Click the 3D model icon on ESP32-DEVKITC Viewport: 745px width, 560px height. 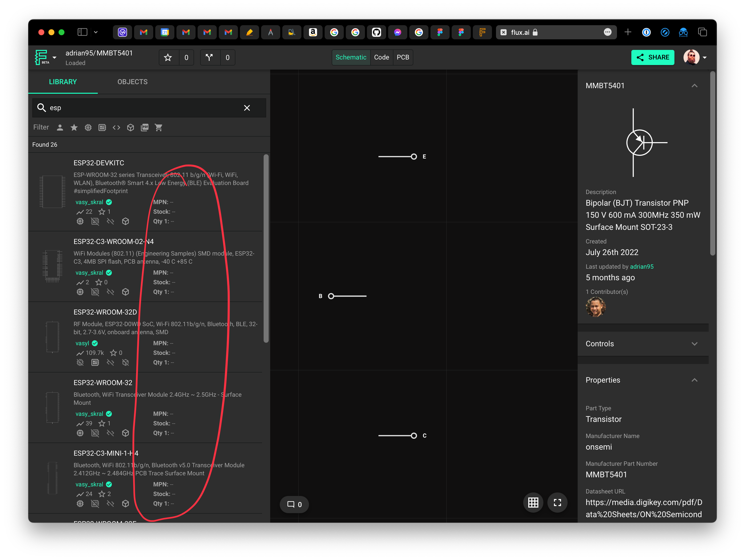[126, 222]
